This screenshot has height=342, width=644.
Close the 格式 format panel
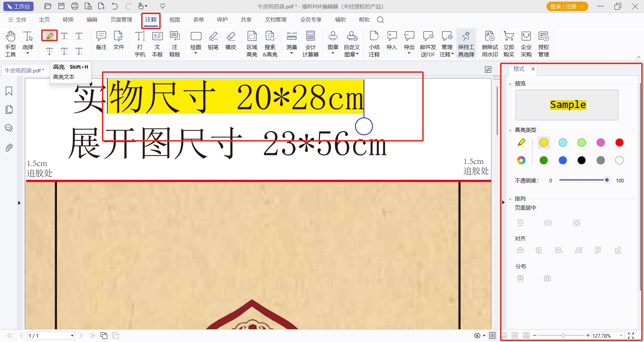pyautogui.click(x=533, y=69)
